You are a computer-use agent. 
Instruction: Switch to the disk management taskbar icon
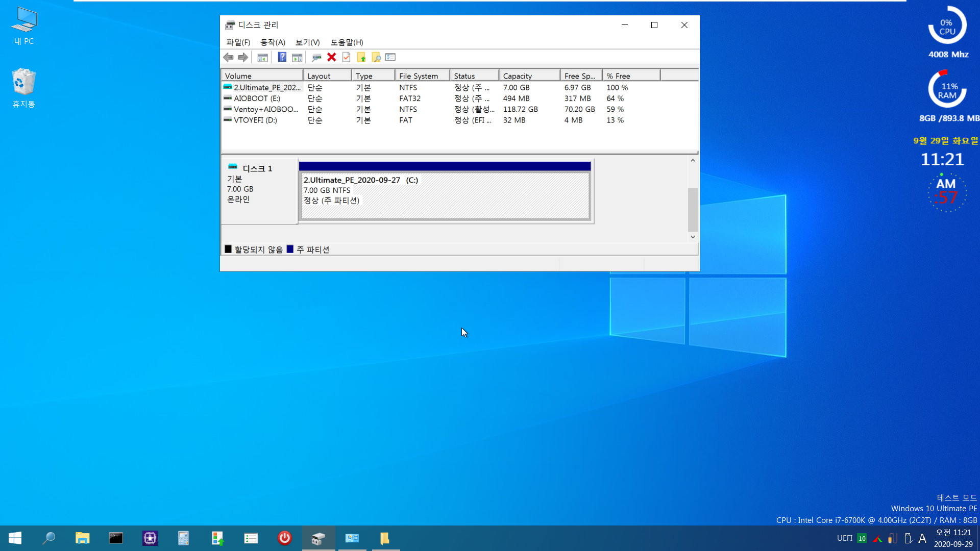tap(318, 538)
